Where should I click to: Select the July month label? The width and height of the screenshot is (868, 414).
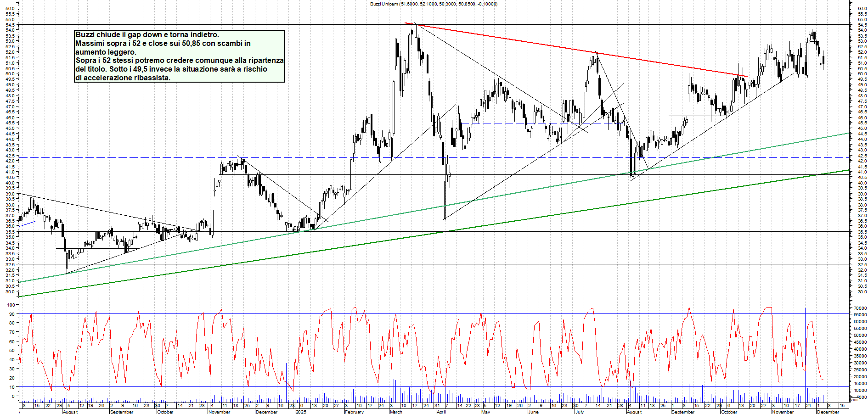click(x=580, y=412)
